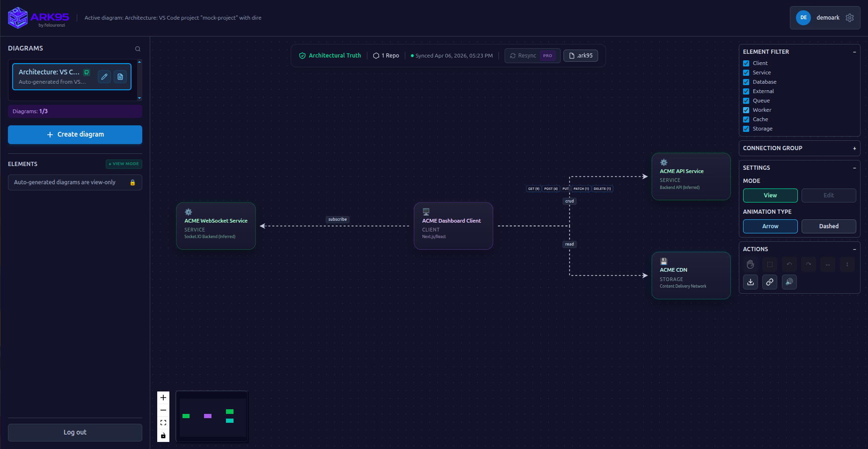Open the diagram search with the magnifier icon
Viewport: 868px width, 449px height.
pyautogui.click(x=138, y=49)
